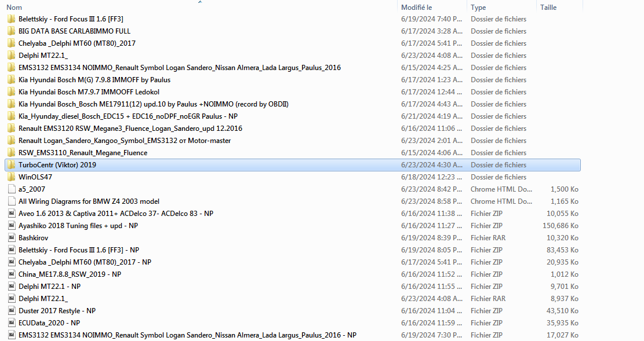Click file name 'Duster 2017 Restyle - NP'
This screenshot has height=341, width=644.
(x=57, y=311)
